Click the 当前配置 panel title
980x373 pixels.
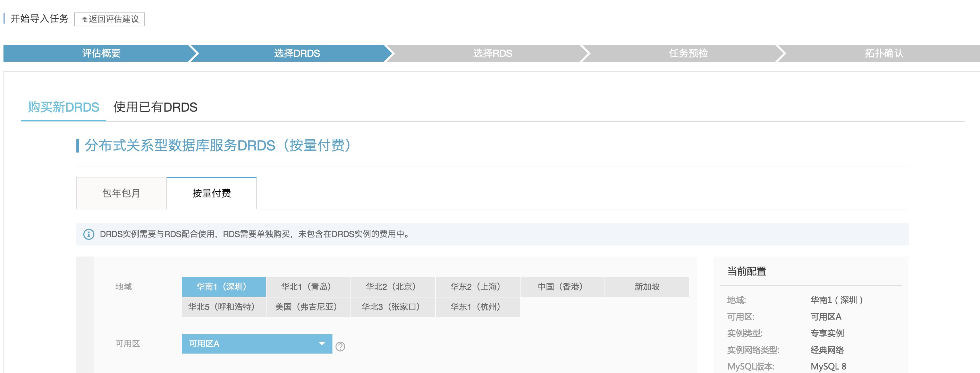[746, 271]
